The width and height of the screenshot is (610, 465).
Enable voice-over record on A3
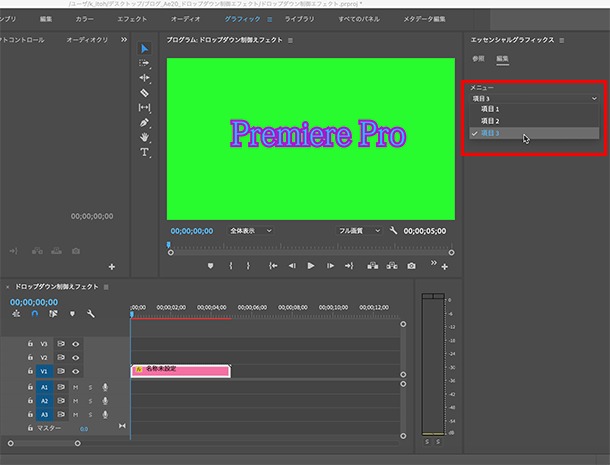point(105,414)
